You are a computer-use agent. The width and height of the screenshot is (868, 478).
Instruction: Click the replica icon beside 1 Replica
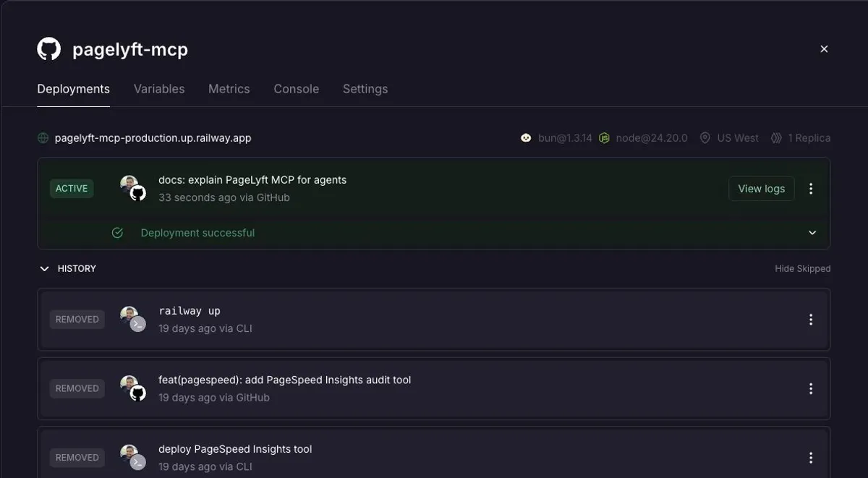pyautogui.click(x=776, y=137)
